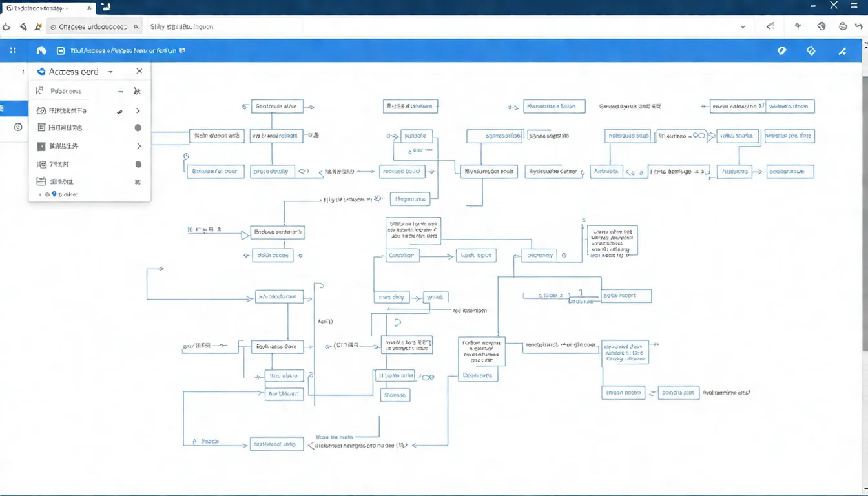Select the blue diamond tool in the toolbar

(x=811, y=50)
